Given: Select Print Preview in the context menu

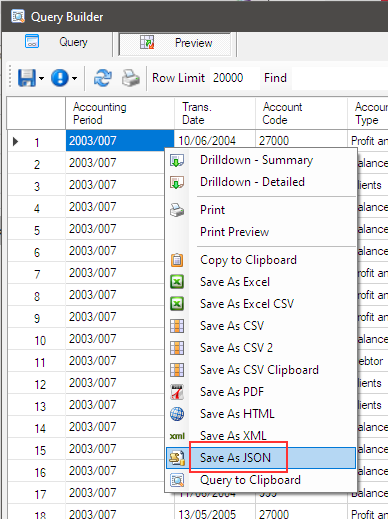Looking at the screenshot, I should (x=261, y=232).
